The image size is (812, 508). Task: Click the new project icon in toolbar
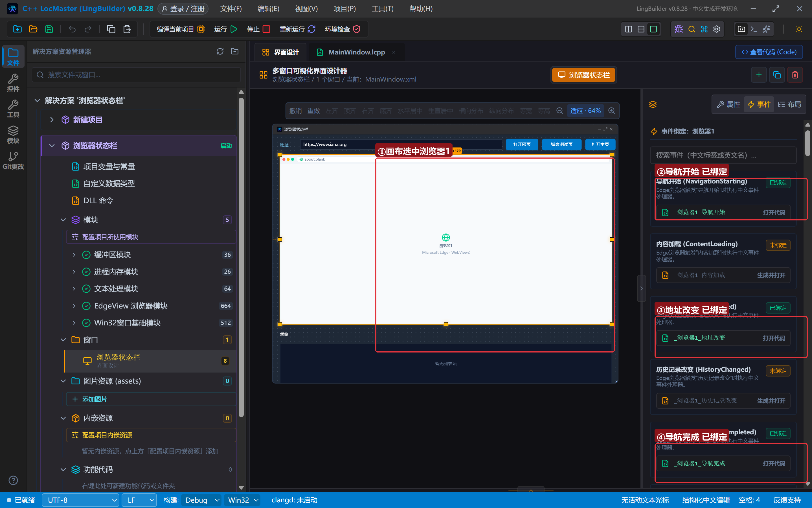point(17,29)
